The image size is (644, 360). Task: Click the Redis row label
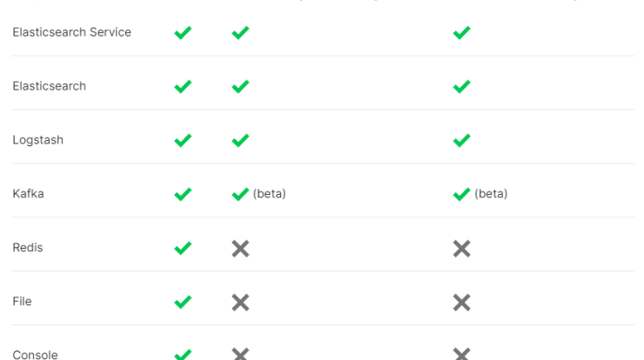pyautogui.click(x=28, y=248)
